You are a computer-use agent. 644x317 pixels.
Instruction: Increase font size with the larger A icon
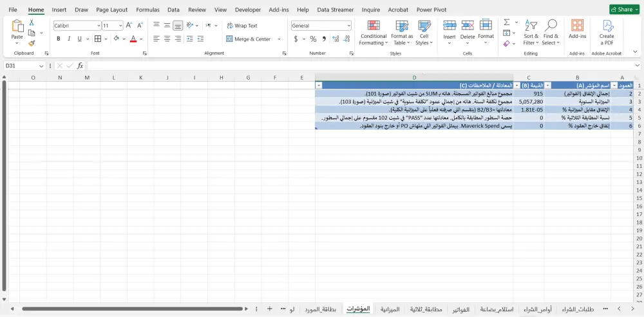pyautogui.click(x=129, y=26)
